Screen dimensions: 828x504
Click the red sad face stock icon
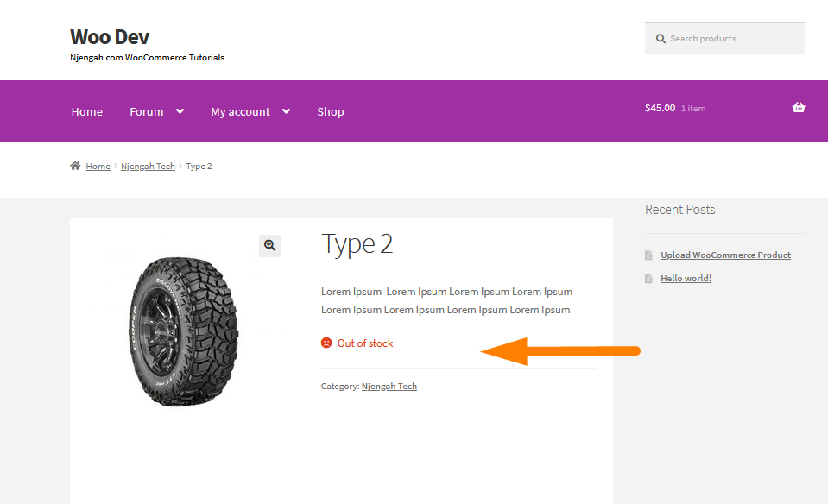[x=326, y=343]
